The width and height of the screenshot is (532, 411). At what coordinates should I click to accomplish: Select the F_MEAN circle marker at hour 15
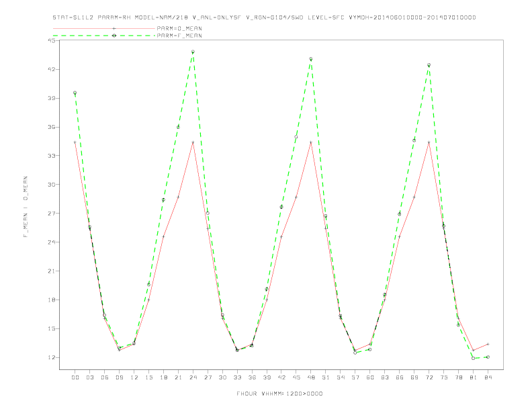click(148, 285)
